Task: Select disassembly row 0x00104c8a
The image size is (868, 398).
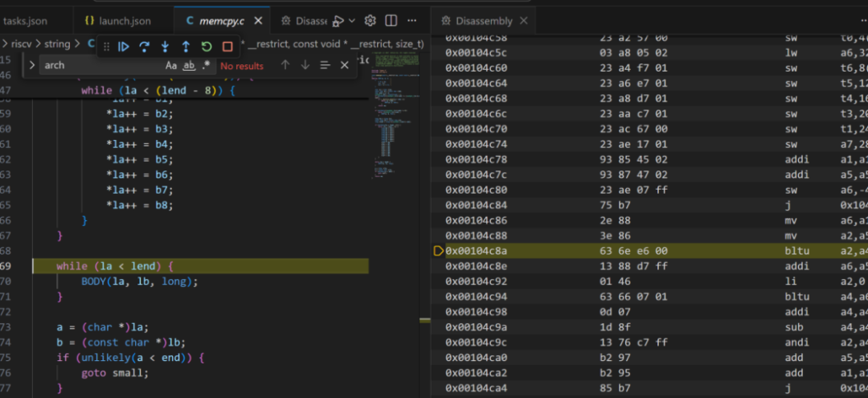Action: [x=649, y=252]
